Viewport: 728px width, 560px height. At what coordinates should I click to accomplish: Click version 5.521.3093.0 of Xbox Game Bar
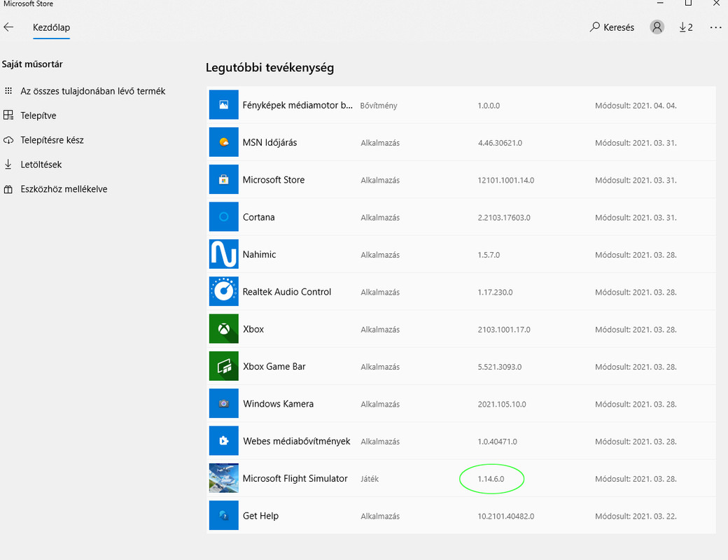point(500,367)
